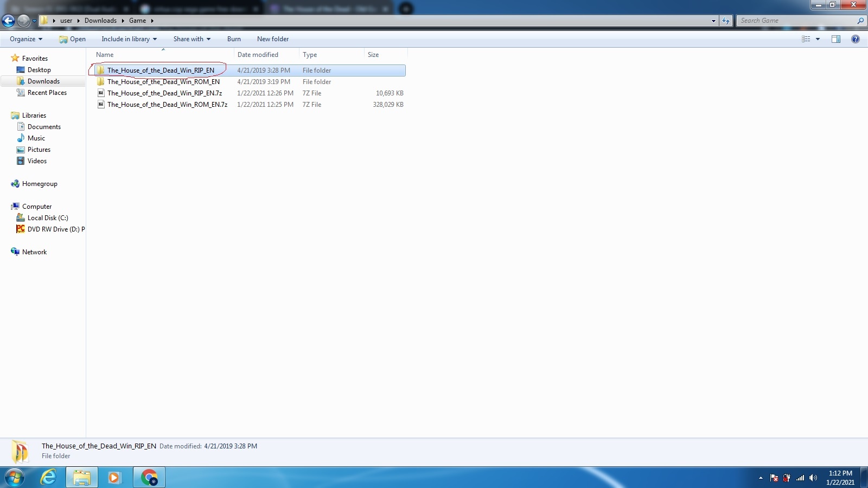This screenshot has height=488, width=868.
Task: Open Recent Places in the navigation pane
Action: (47, 93)
